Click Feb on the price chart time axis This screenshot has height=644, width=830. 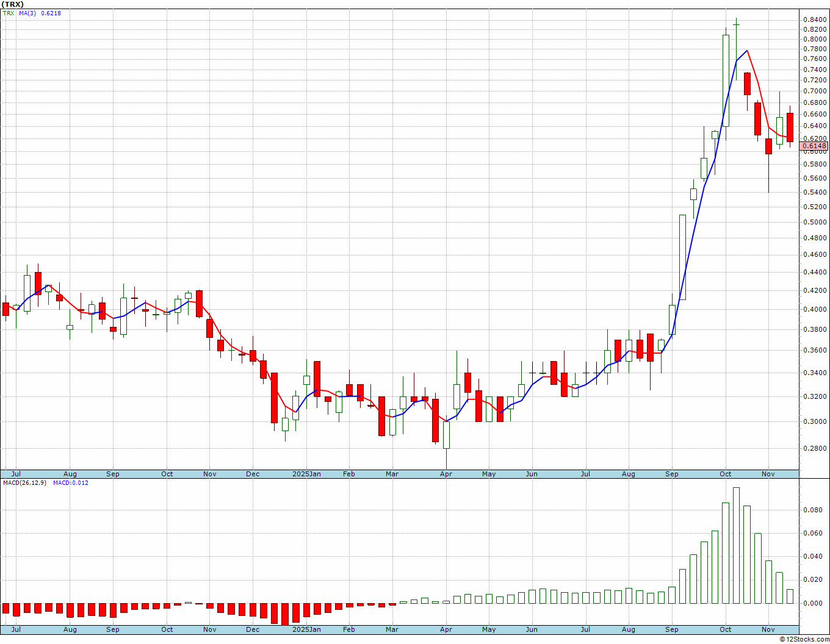click(349, 474)
